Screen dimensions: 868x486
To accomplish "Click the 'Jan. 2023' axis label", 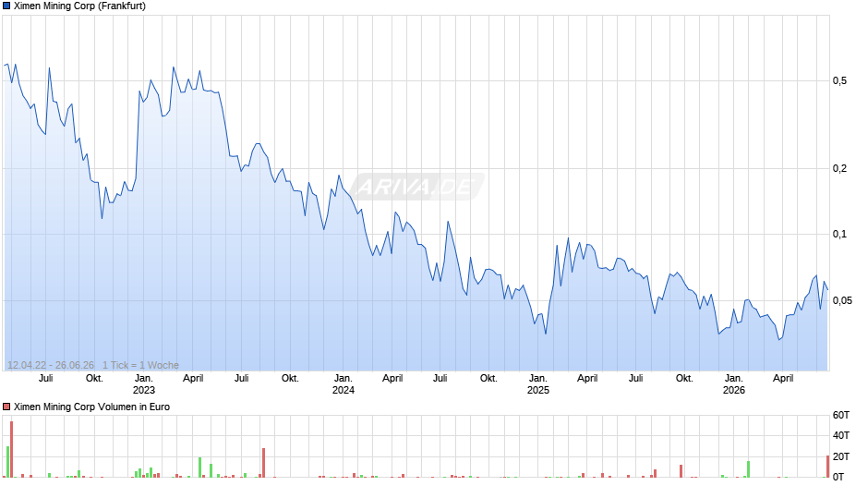I will 144,384.
